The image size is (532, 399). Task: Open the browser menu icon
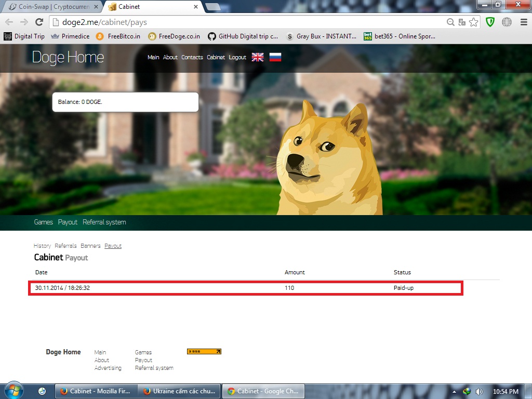click(525, 23)
